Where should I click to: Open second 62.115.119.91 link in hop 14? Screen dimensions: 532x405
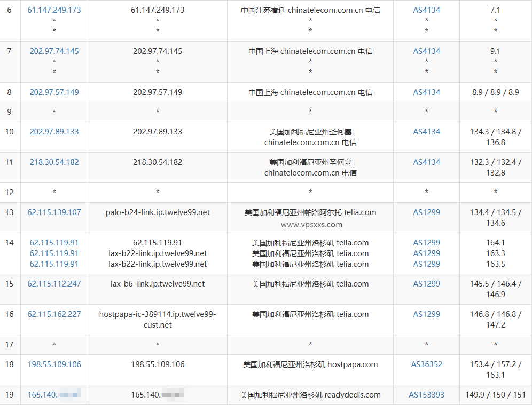pos(54,253)
